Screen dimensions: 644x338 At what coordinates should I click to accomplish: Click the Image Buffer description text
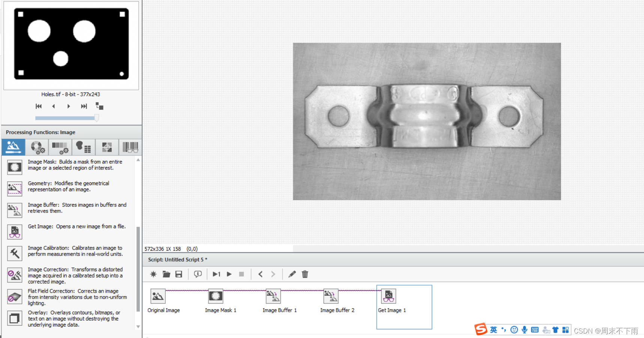[77, 208]
